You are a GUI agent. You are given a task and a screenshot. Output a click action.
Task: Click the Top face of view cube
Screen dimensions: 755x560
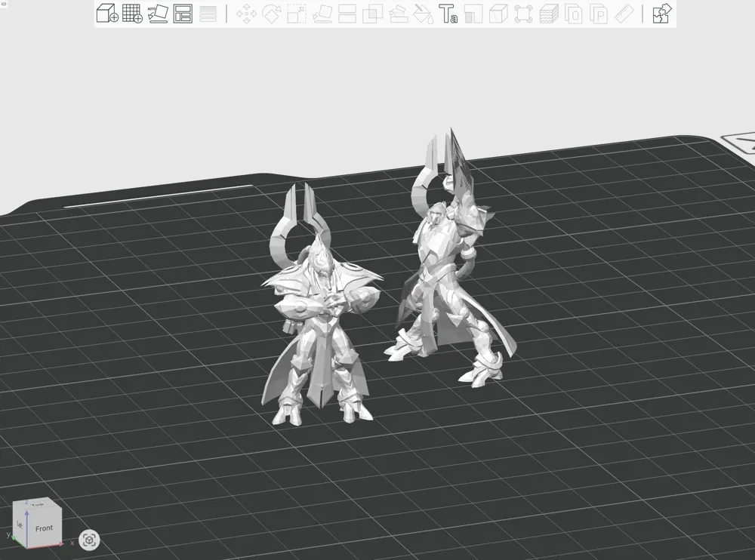click(38, 503)
